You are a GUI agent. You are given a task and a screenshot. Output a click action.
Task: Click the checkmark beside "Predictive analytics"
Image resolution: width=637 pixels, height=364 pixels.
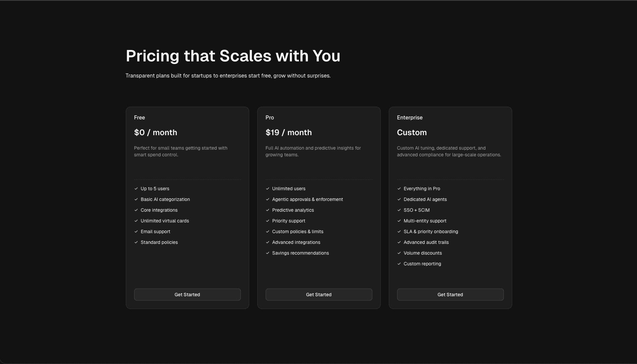point(268,210)
